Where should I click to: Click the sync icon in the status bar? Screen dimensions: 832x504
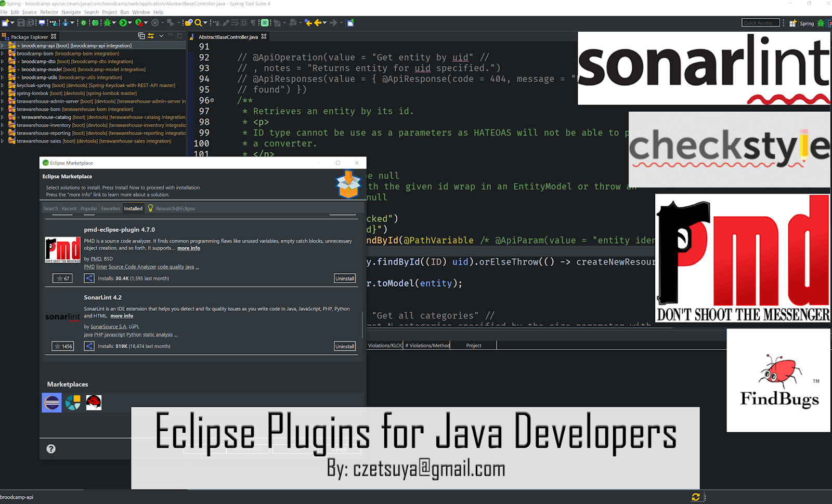[x=696, y=497]
